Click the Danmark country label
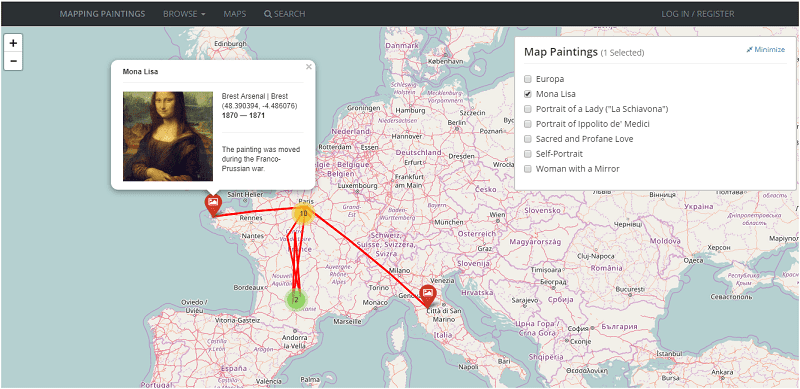 click(402, 45)
